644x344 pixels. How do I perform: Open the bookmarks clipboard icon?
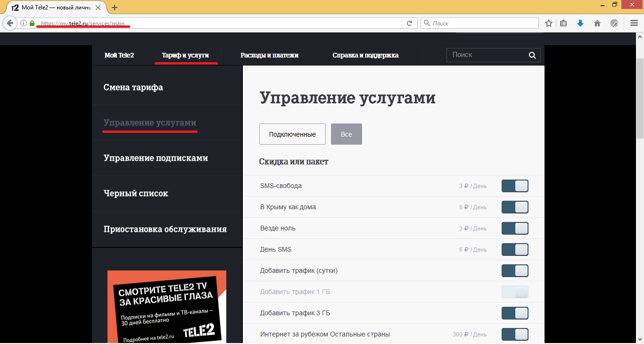(x=564, y=23)
